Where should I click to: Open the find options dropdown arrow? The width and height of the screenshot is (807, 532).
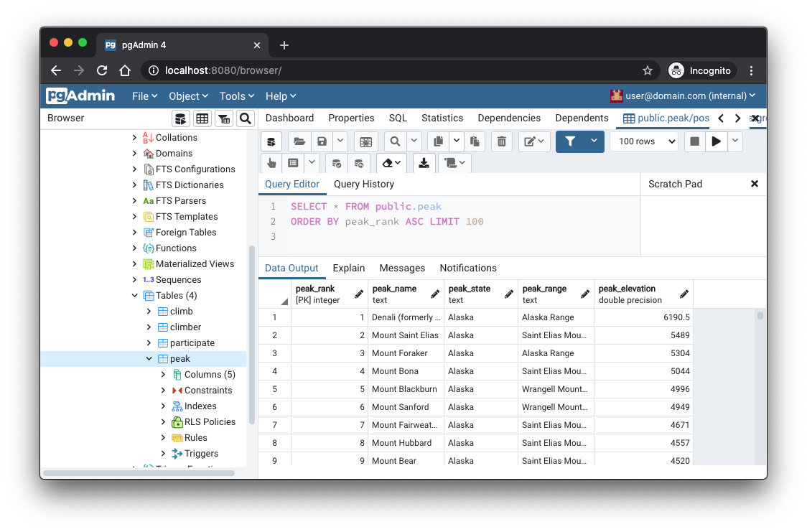click(x=414, y=141)
